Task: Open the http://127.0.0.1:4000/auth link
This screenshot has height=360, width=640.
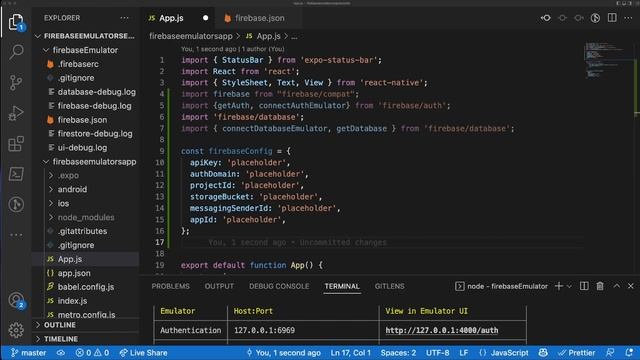Action: [x=442, y=330]
